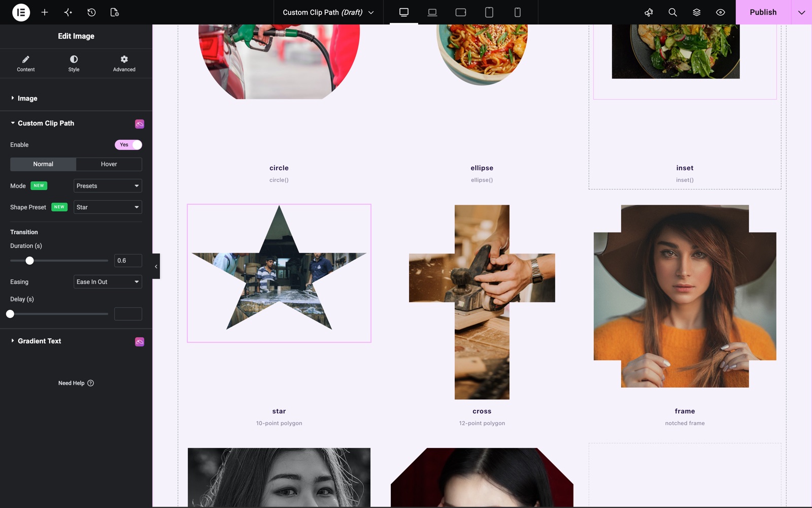This screenshot has height=508, width=812.
Task: Open the AI sparkle tool
Action: pos(68,12)
